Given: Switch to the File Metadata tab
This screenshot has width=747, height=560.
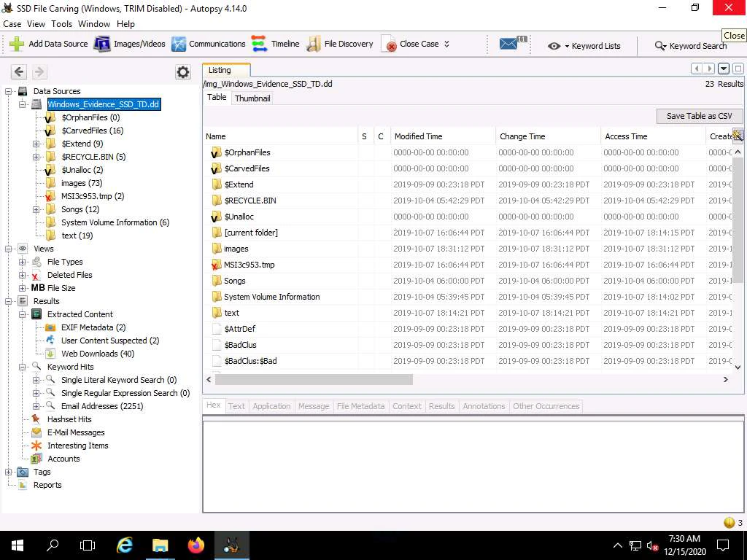Looking at the screenshot, I should (x=360, y=406).
